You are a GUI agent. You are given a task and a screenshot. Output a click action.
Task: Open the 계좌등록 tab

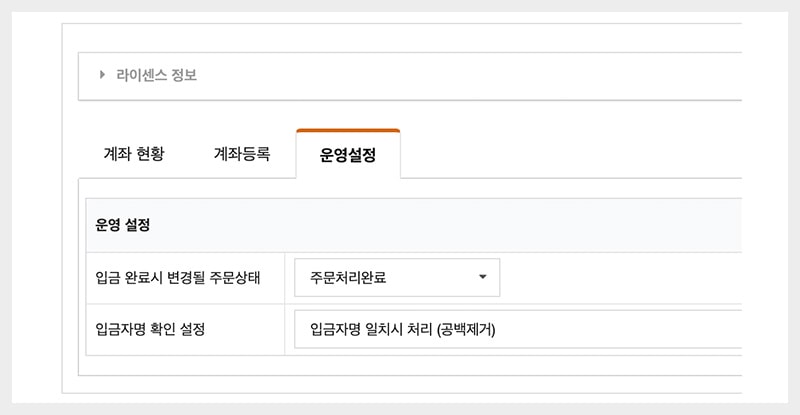pos(242,155)
